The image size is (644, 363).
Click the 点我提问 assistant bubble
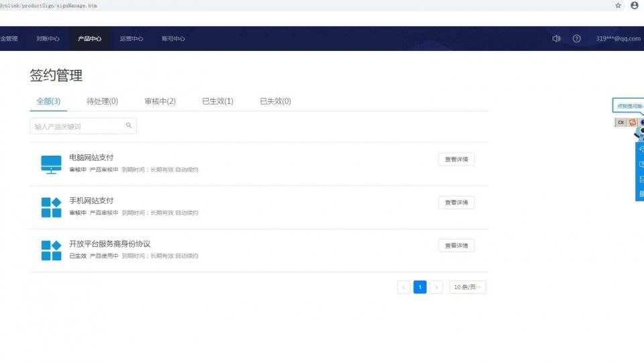(629, 106)
